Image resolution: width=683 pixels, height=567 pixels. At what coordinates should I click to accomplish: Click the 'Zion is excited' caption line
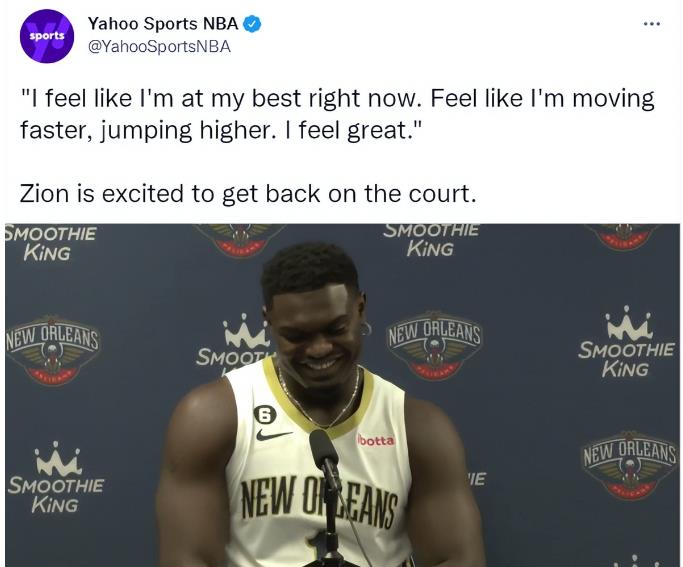pyautogui.click(x=248, y=193)
